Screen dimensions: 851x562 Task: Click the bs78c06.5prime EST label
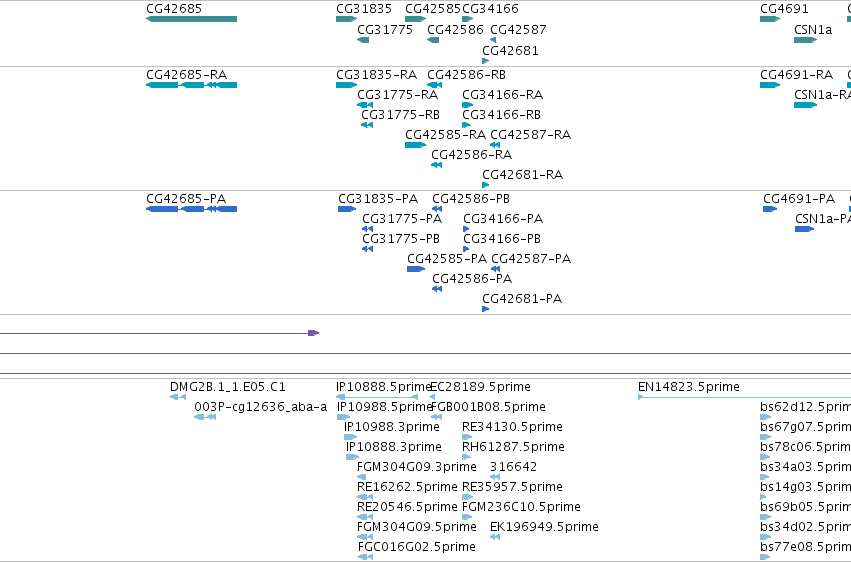805,448
